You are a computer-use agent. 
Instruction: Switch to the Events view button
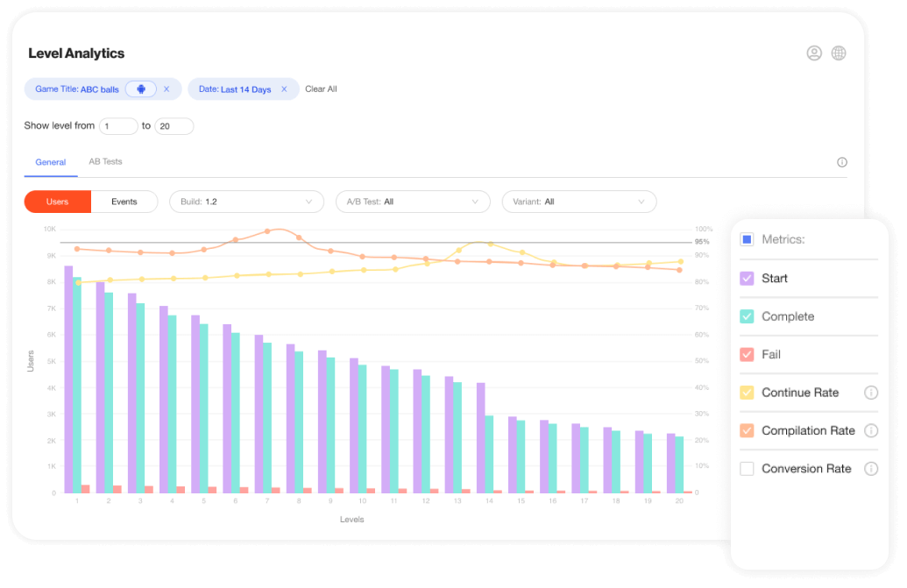point(124,202)
